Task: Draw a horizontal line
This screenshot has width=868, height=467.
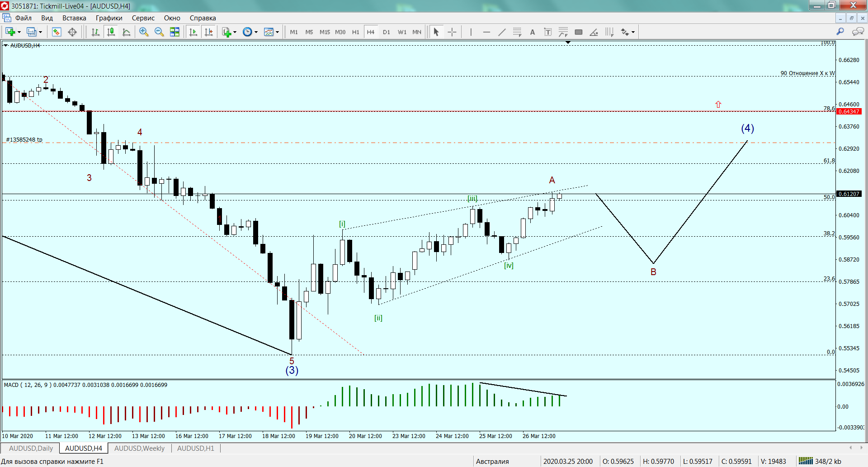Action: click(486, 32)
